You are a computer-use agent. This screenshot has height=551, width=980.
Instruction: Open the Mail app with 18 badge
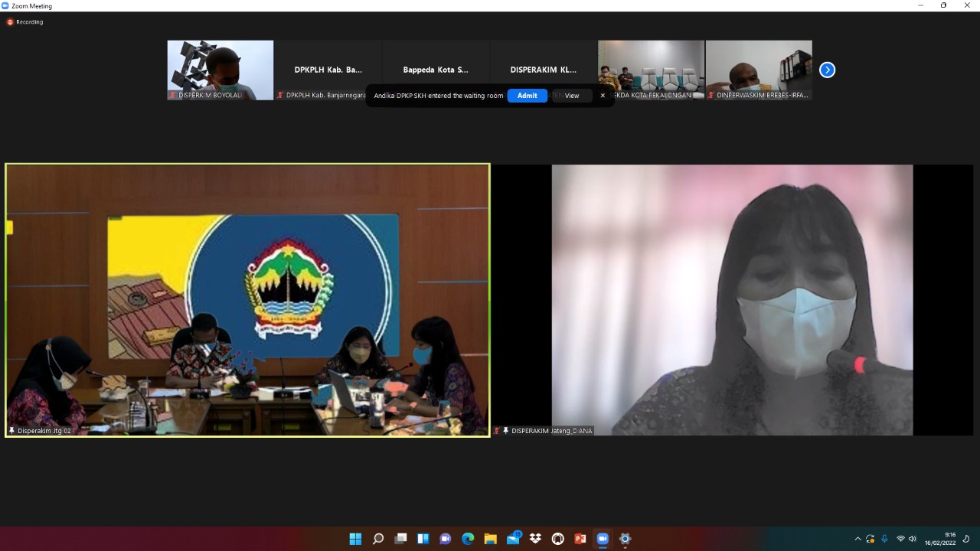click(513, 539)
